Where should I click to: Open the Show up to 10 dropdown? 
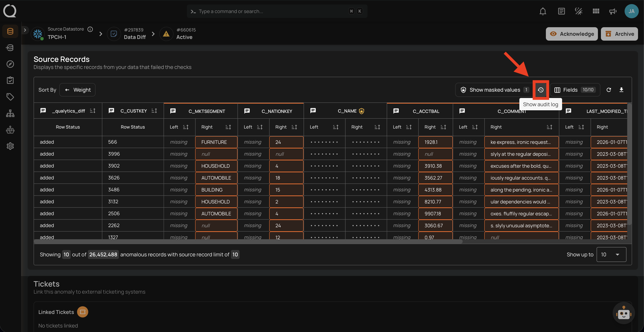(611, 254)
